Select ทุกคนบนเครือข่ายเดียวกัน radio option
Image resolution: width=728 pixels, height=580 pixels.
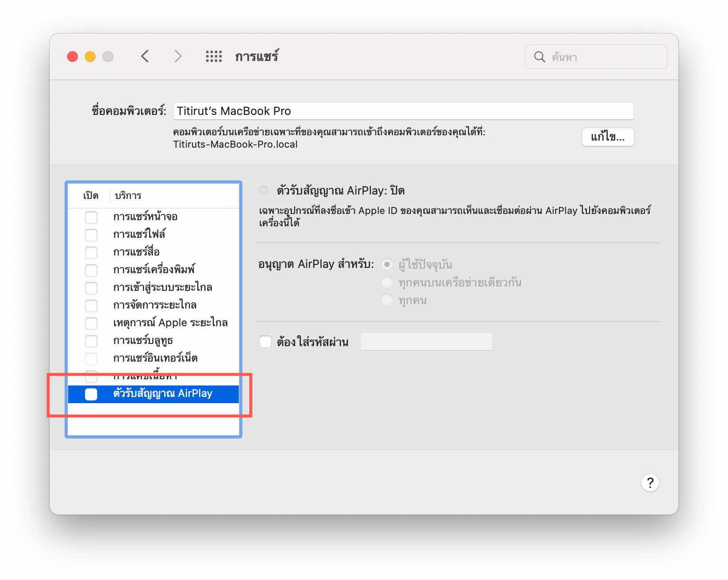pyautogui.click(x=387, y=282)
